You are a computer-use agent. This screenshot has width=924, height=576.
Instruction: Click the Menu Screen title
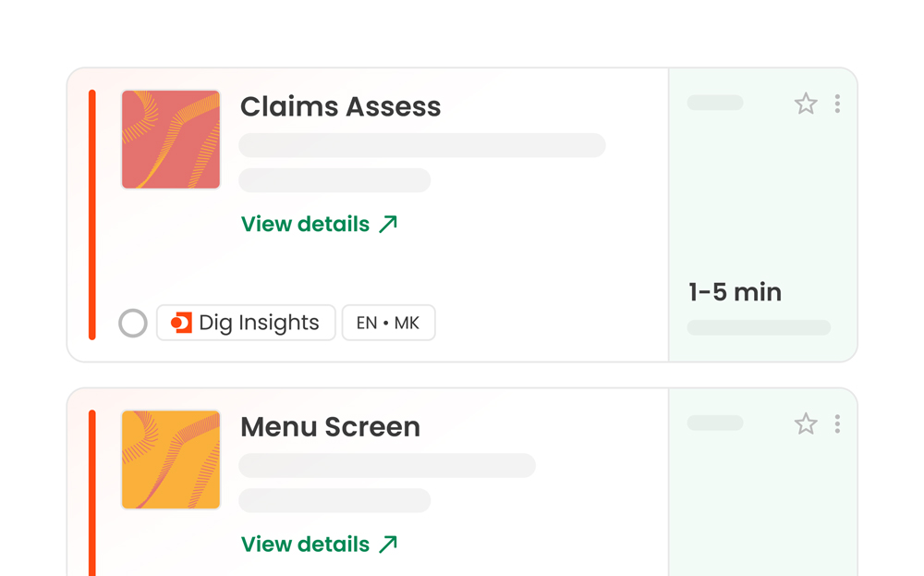(330, 427)
